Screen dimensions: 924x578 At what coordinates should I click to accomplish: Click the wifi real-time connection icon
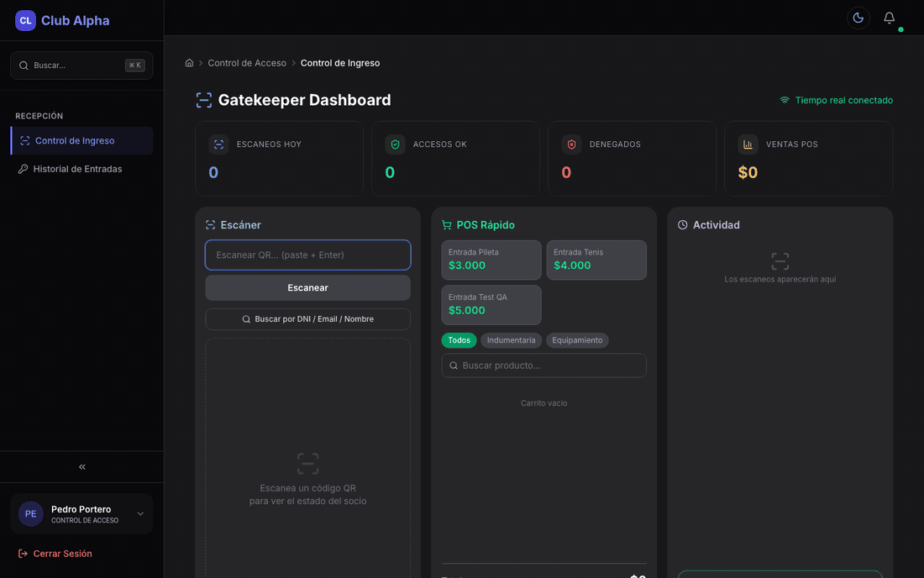[785, 100]
